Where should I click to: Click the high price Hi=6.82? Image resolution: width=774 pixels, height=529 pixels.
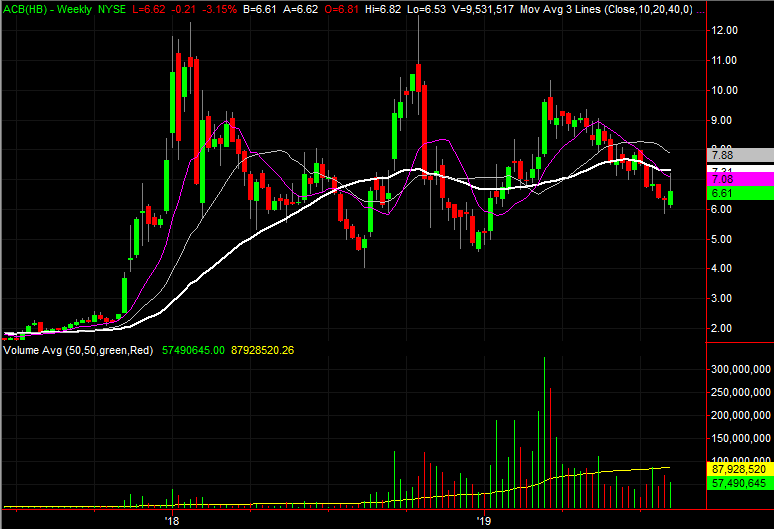(x=383, y=9)
